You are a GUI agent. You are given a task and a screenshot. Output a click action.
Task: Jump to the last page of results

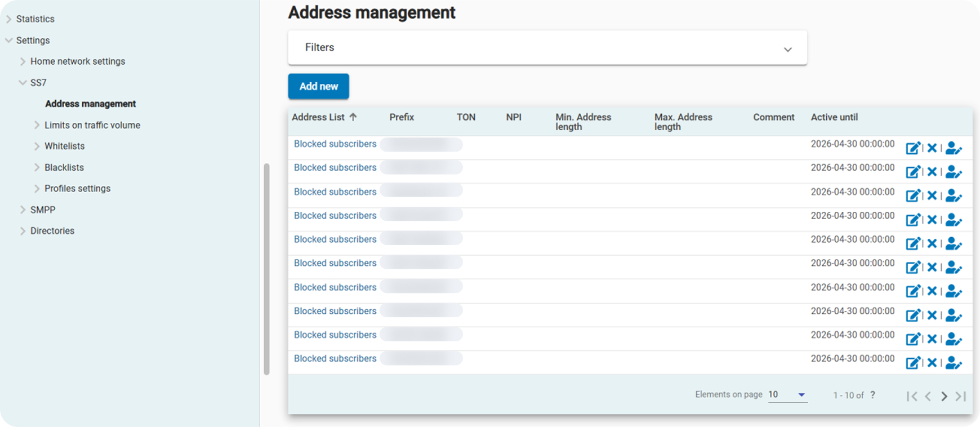tap(961, 396)
